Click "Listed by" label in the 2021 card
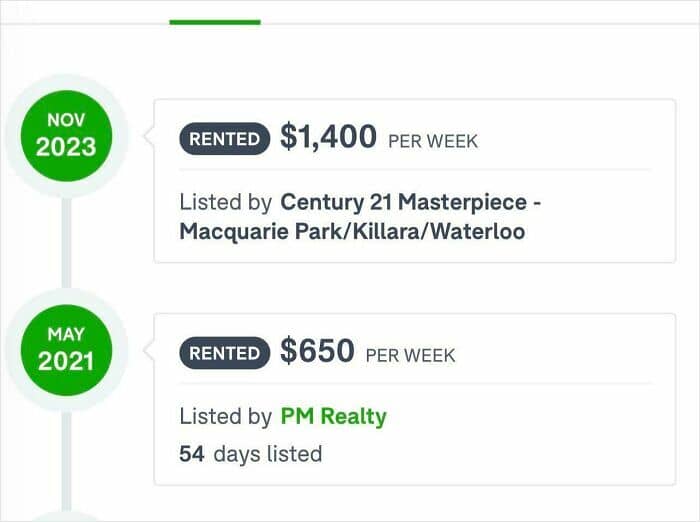Viewport: 700px width, 522px height. coord(225,416)
